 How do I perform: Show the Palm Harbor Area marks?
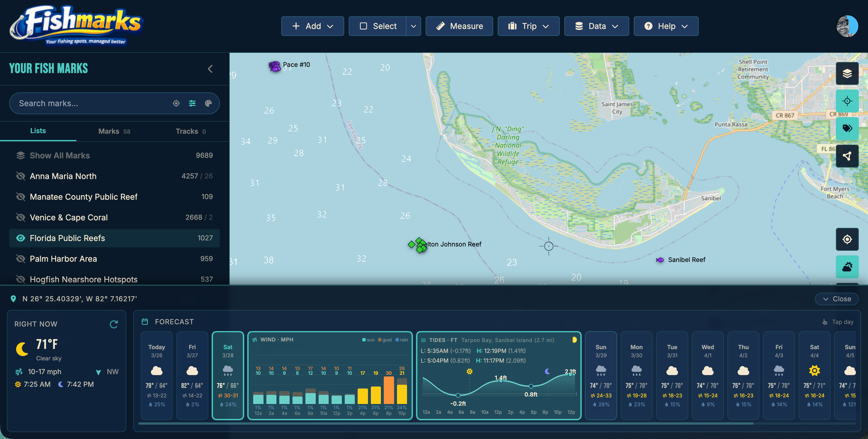(21, 259)
